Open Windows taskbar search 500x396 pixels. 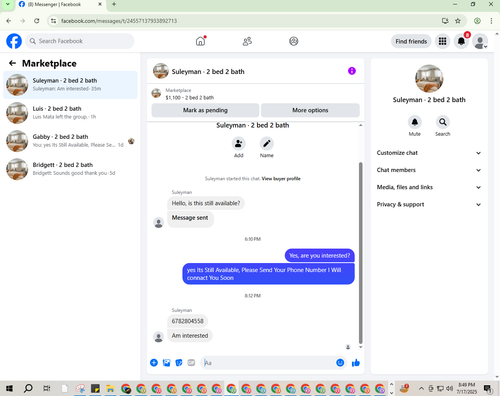click(x=28, y=388)
